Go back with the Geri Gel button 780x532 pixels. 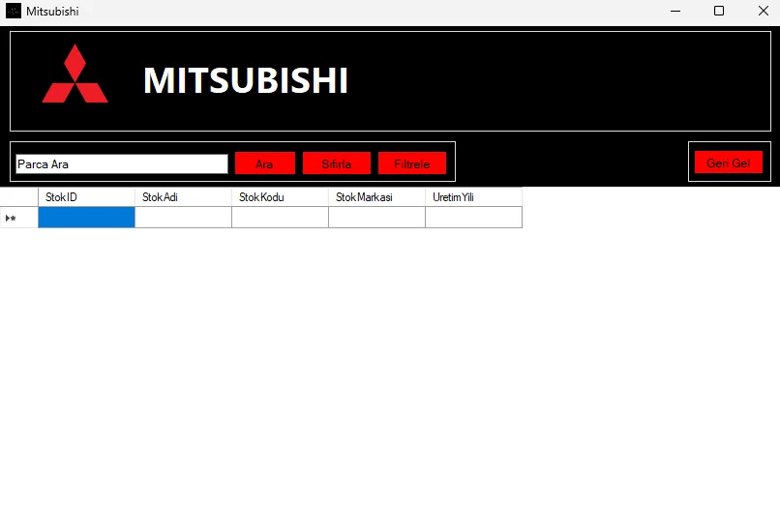[729, 163]
